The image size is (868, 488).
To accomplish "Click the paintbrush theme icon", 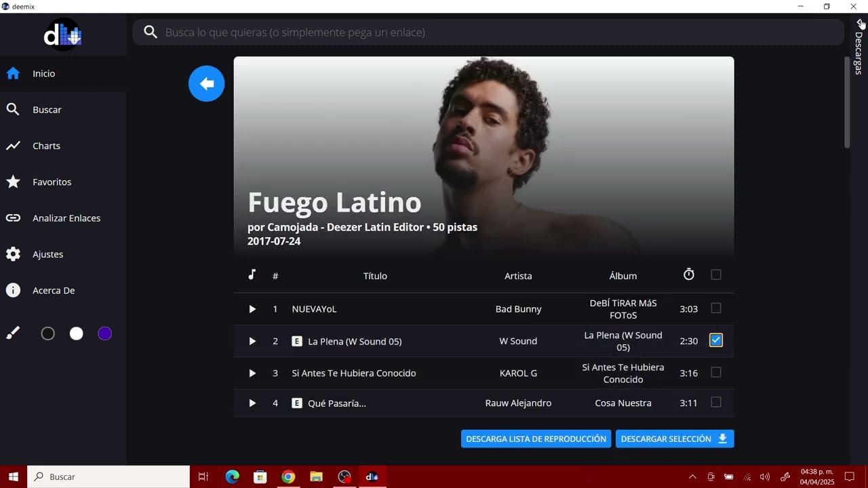I will [x=13, y=333].
